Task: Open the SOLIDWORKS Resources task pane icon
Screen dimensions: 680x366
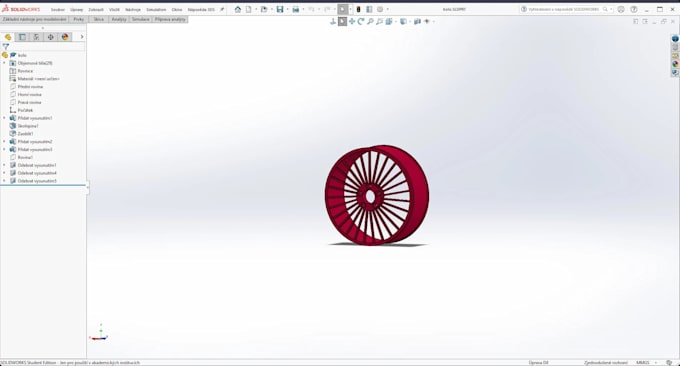Action: click(x=675, y=39)
